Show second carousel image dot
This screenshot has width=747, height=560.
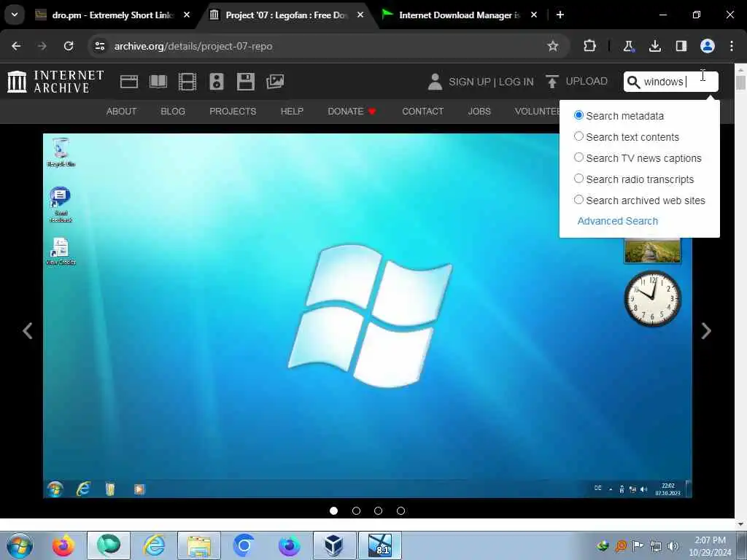click(x=356, y=510)
